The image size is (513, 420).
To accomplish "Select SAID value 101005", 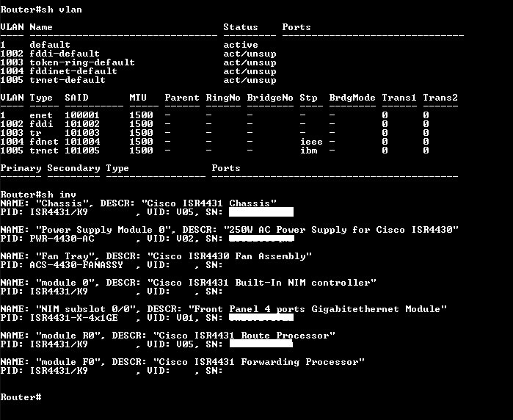I will [x=82, y=151].
